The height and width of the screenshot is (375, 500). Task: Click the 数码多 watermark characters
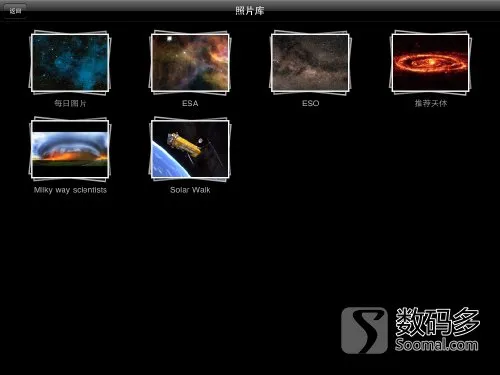[x=437, y=322]
